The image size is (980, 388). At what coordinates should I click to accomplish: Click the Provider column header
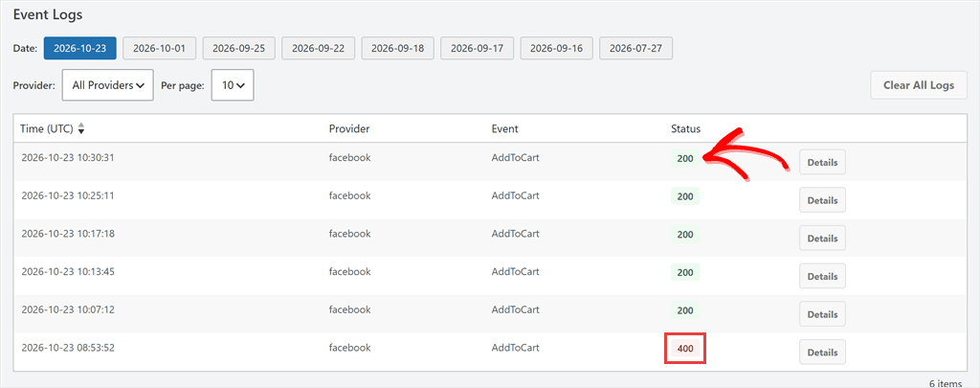point(349,129)
